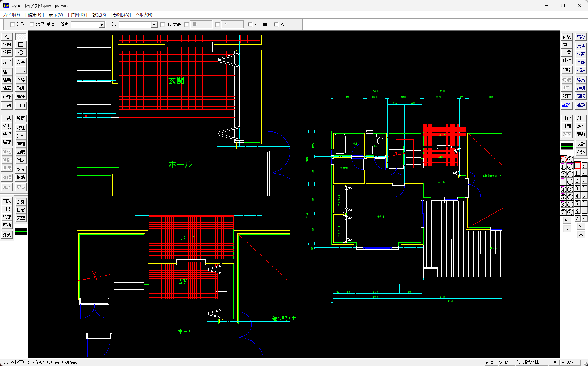Select the line drawing tool icon

tap(21, 37)
